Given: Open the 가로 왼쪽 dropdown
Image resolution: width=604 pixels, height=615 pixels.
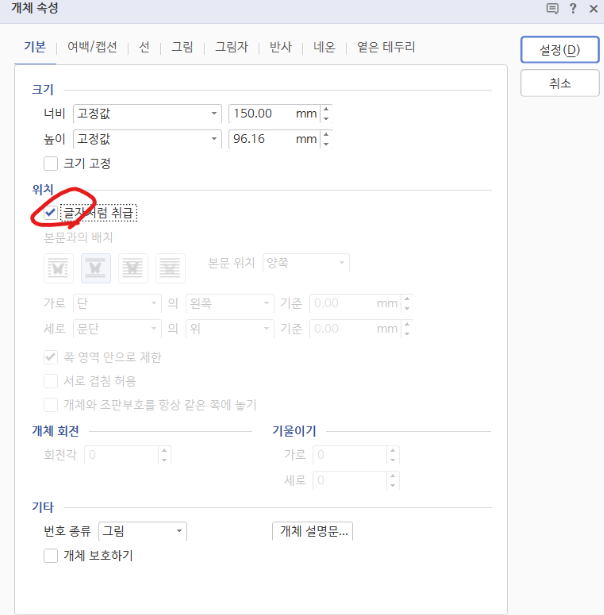Looking at the screenshot, I should click(x=230, y=303).
